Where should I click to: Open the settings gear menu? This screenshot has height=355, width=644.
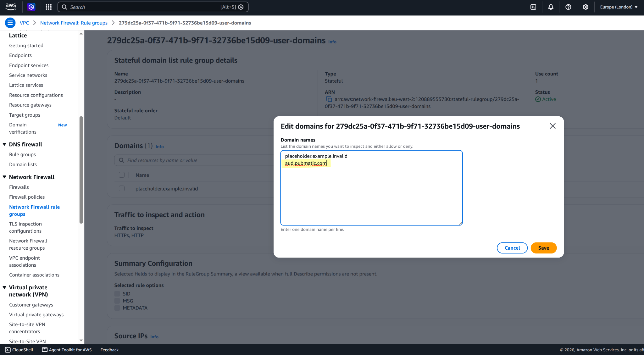pyautogui.click(x=586, y=7)
